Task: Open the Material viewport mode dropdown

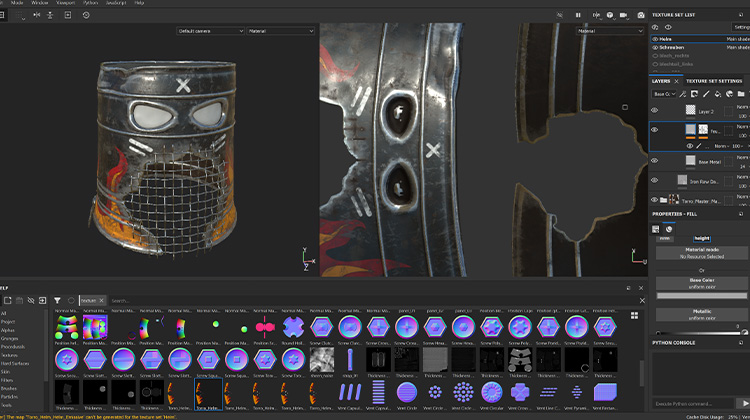Action: click(x=282, y=31)
